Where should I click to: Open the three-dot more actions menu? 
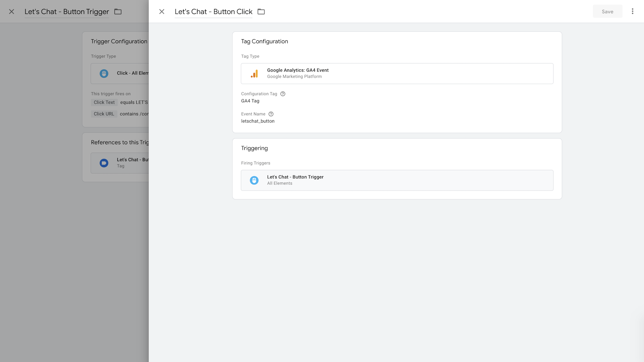pyautogui.click(x=633, y=11)
